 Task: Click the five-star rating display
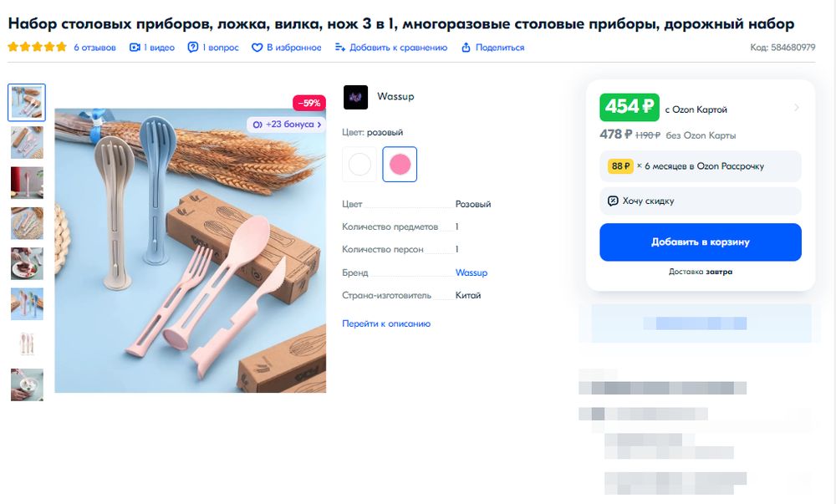[x=37, y=48]
